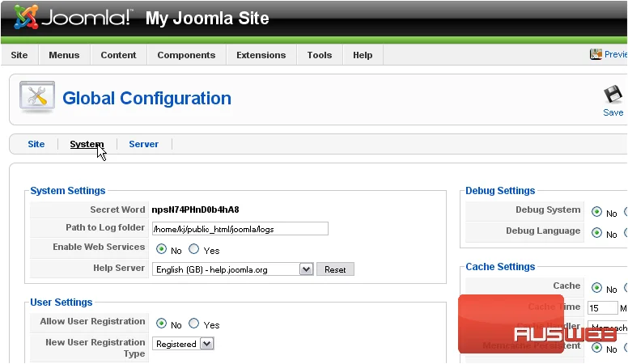This screenshot has width=628, height=364.
Task: Select No for Debug Language
Action: pyautogui.click(x=596, y=233)
